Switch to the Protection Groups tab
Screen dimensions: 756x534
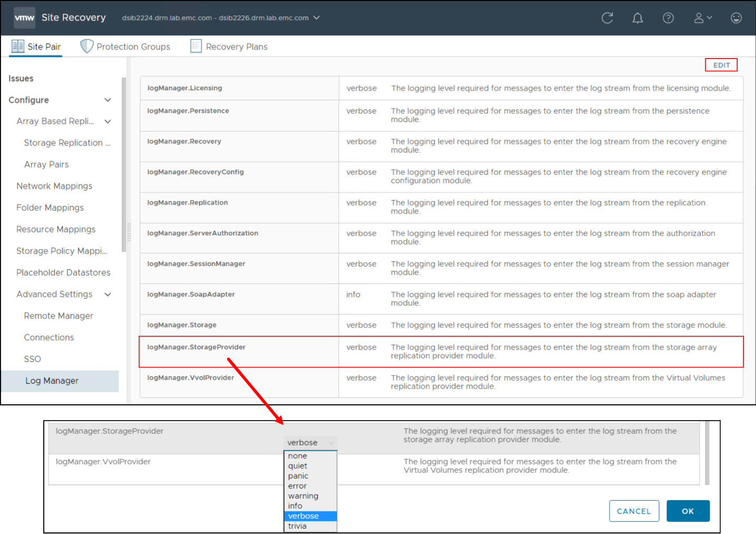point(125,46)
